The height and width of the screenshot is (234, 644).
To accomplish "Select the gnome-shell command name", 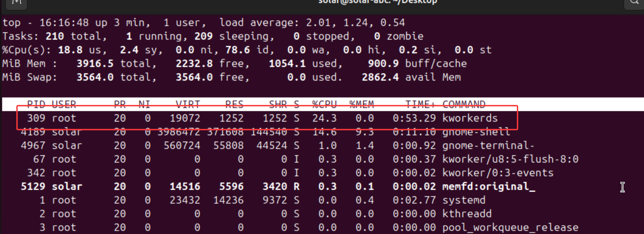I will [476, 132].
